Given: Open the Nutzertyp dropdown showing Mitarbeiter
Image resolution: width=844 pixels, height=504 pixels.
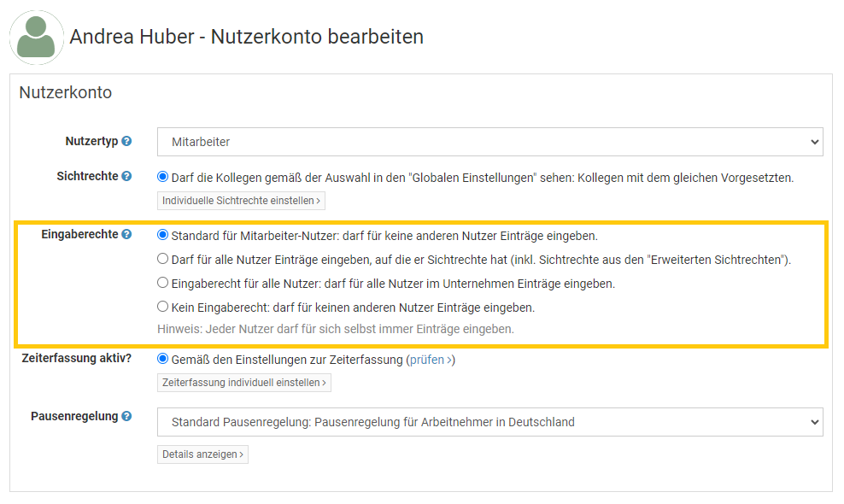Looking at the screenshot, I should coord(489,142).
